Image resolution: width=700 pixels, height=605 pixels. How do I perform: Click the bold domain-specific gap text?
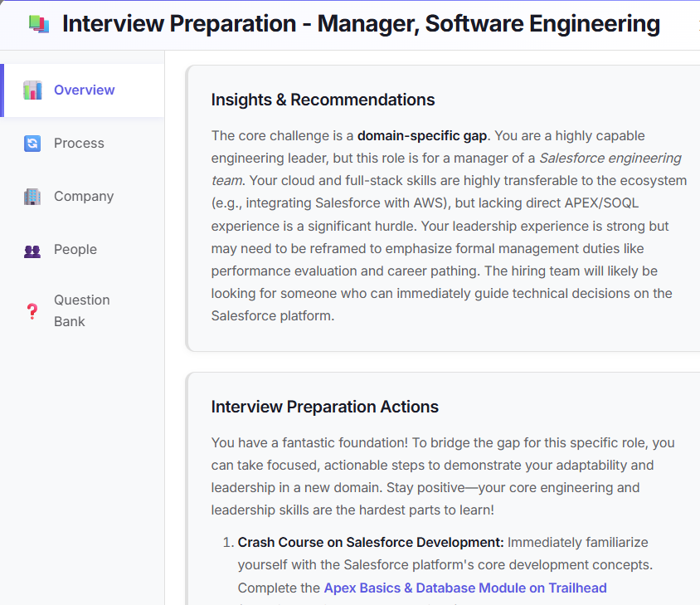tap(421, 135)
